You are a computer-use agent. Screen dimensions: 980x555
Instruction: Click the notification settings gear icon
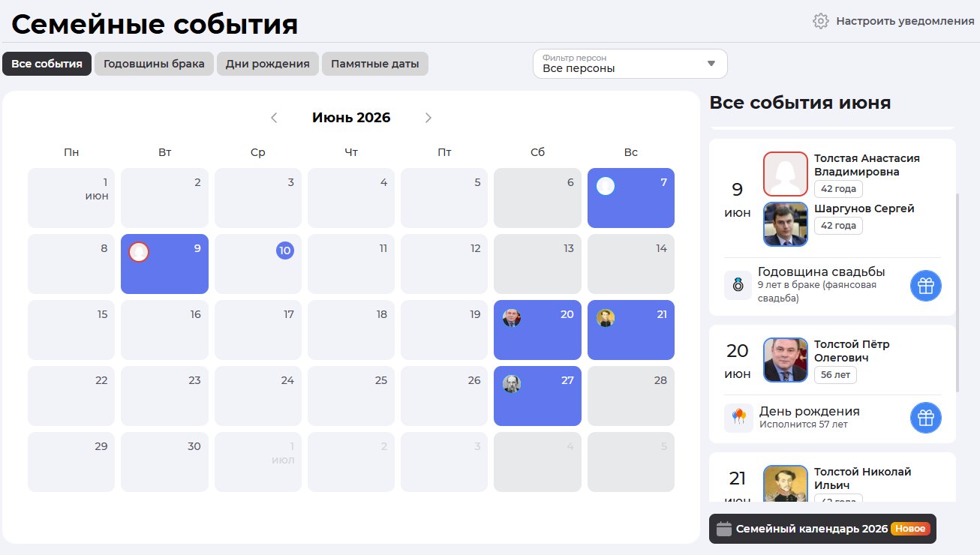coord(821,21)
